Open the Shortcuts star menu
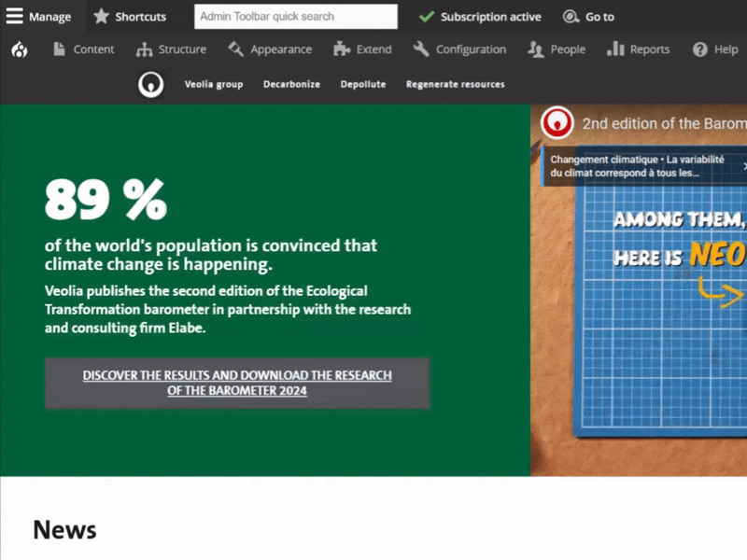Screen dimensions: 747x560 pos(102,17)
